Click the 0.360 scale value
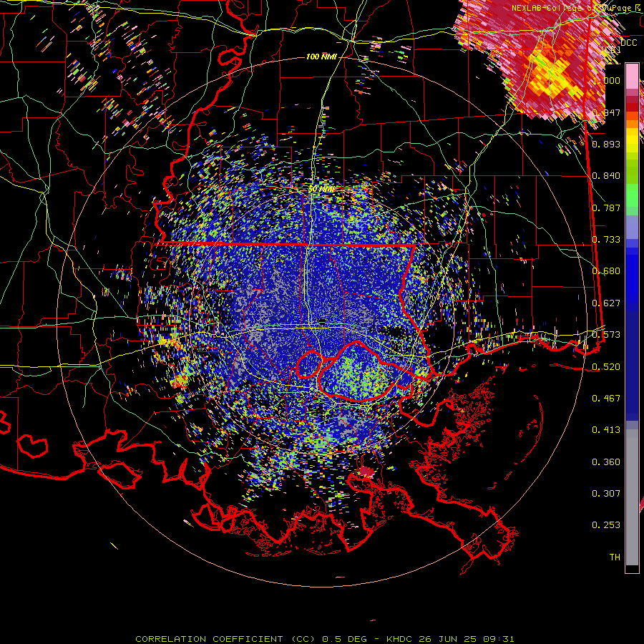 pyautogui.click(x=606, y=462)
